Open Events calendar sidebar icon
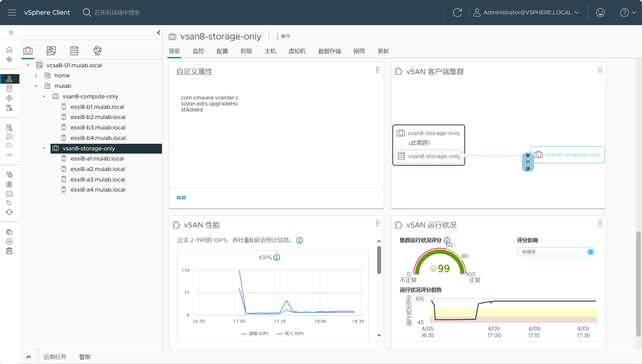This screenshot has width=642, height=364. [x=9, y=194]
